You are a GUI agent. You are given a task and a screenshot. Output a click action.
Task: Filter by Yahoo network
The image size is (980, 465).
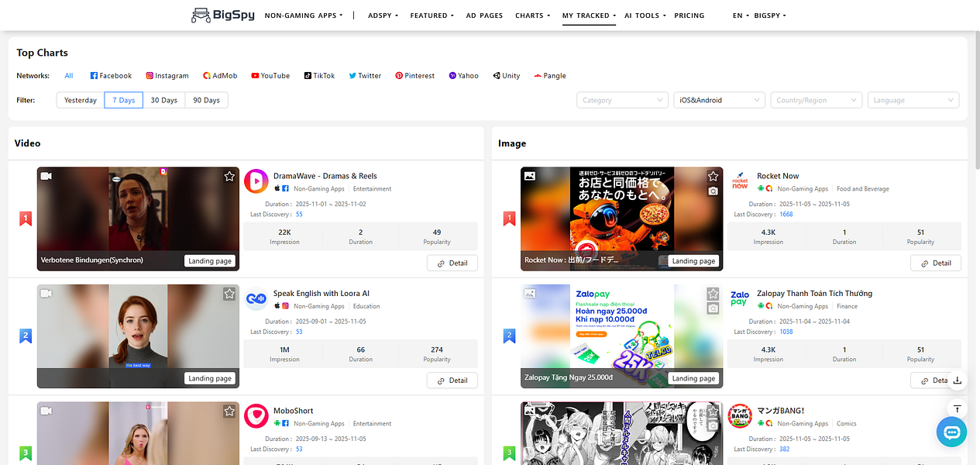click(x=464, y=76)
